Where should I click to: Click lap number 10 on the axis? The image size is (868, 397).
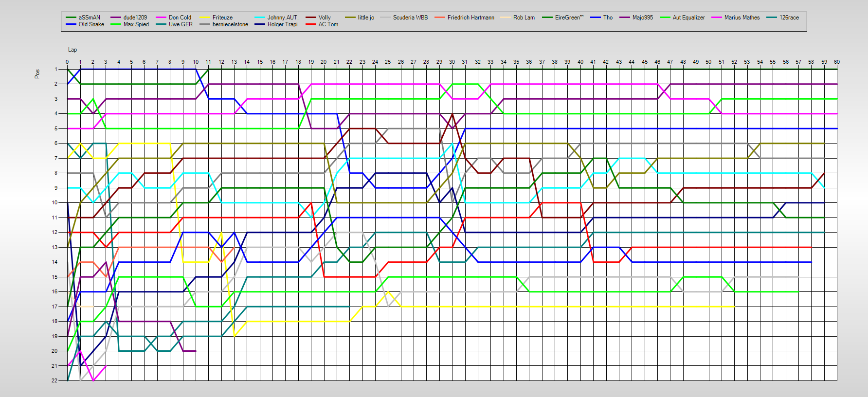click(196, 62)
